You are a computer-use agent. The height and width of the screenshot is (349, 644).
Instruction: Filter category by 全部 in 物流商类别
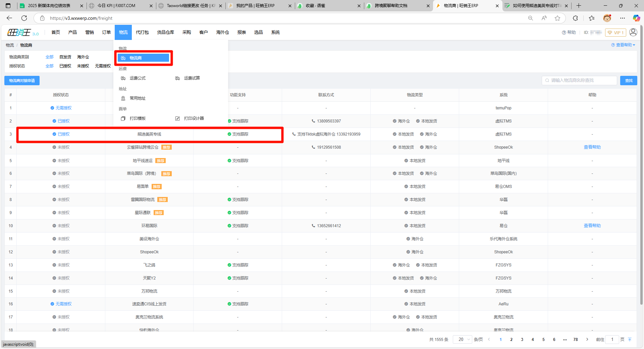tap(49, 57)
